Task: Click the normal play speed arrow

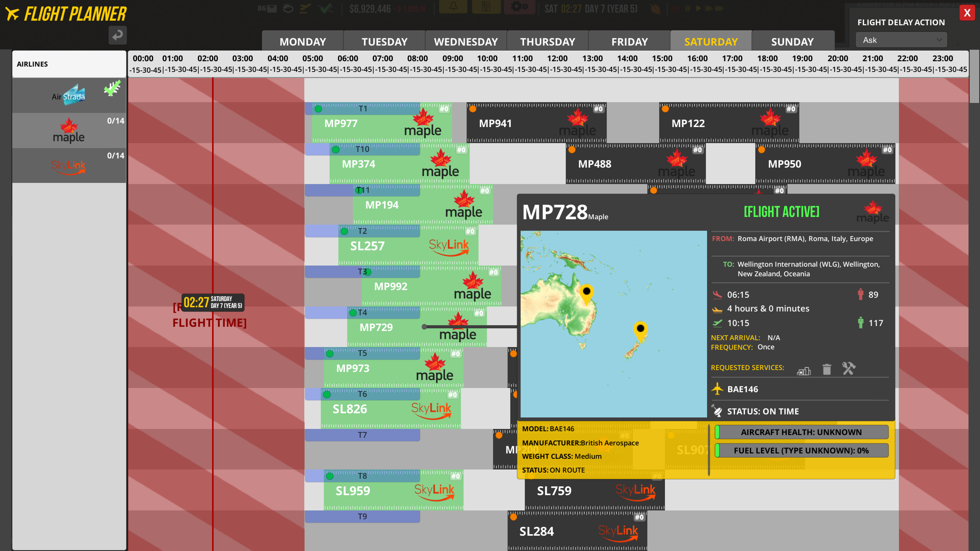Action: 698,8
